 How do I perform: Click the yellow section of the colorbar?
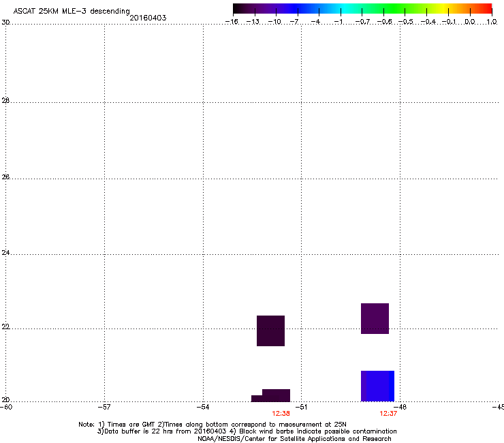point(445,9)
